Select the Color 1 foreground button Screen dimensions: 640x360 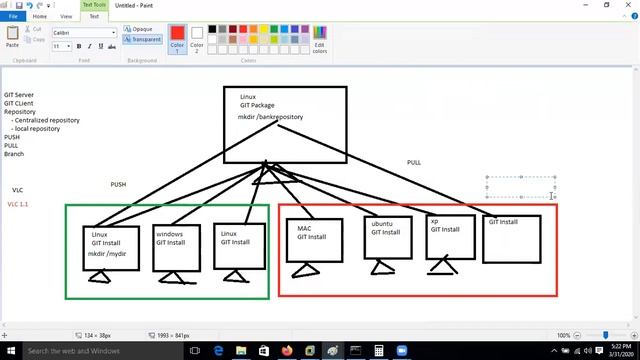[178, 39]
